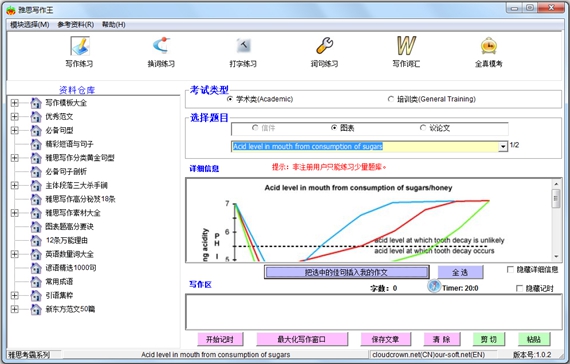Click the house icon beside 必备句子剖析
Viewport: 570px width, 364px height.
click(x=36, y=172)
